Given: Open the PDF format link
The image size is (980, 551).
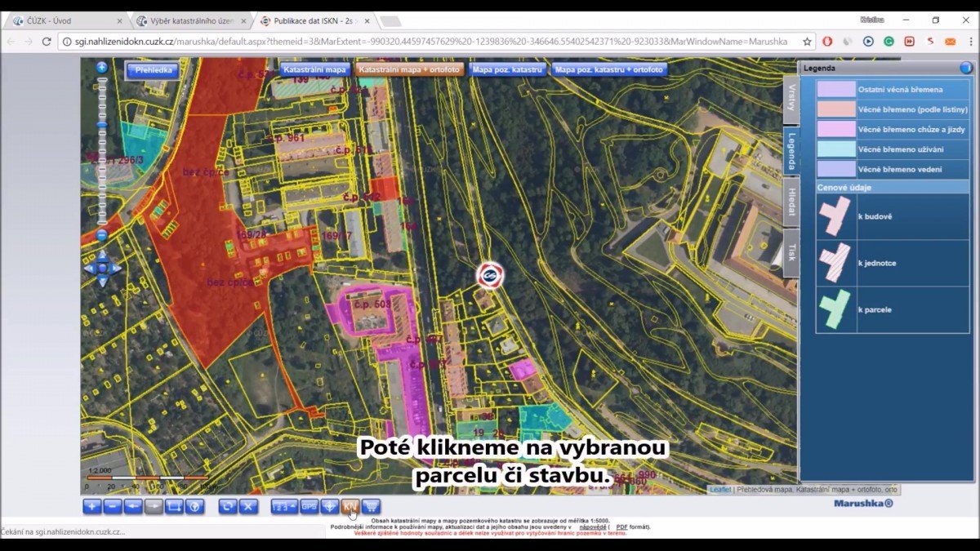Looking at the screenshot, I should (x=622, y=527).
